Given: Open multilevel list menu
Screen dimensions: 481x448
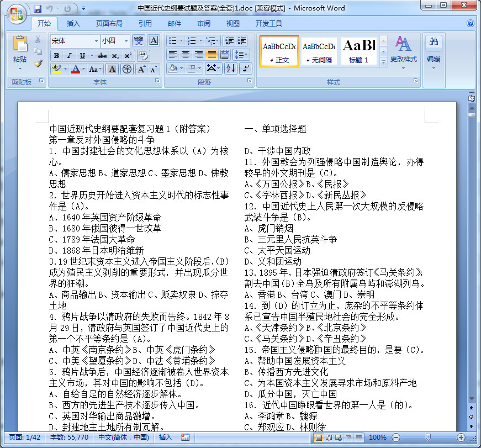Looking at the screenshot, I should [x=212, y=40].
